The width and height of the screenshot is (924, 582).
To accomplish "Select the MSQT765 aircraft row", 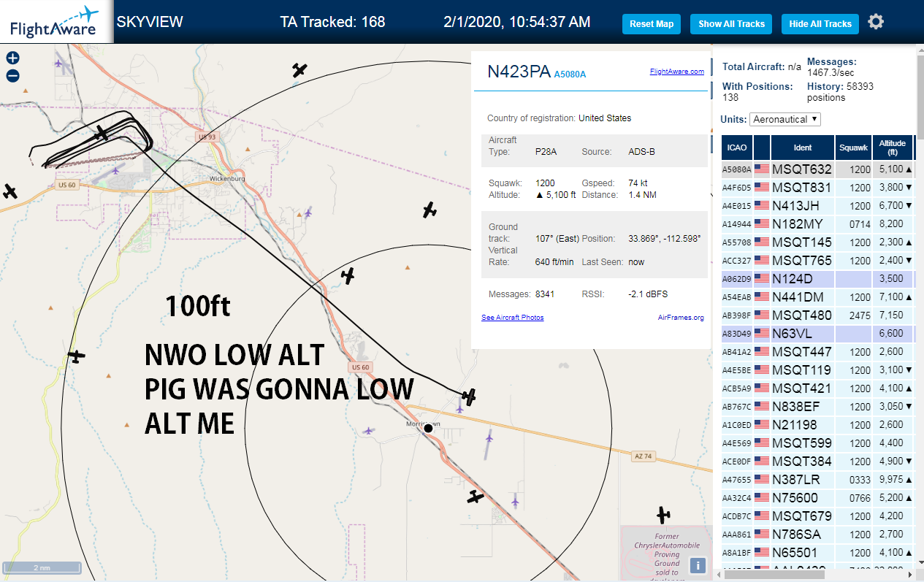I will click(817, 261).
